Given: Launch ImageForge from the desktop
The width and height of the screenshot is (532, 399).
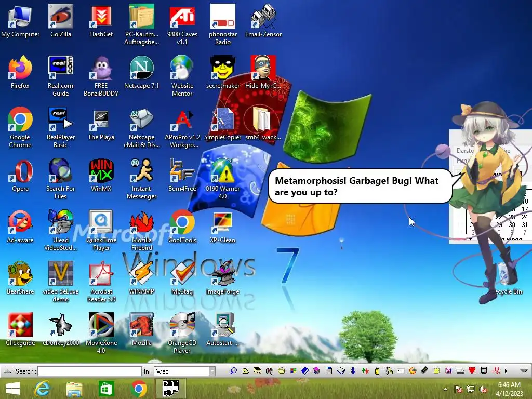Looking at the screenshot, I should coord(222,278).
